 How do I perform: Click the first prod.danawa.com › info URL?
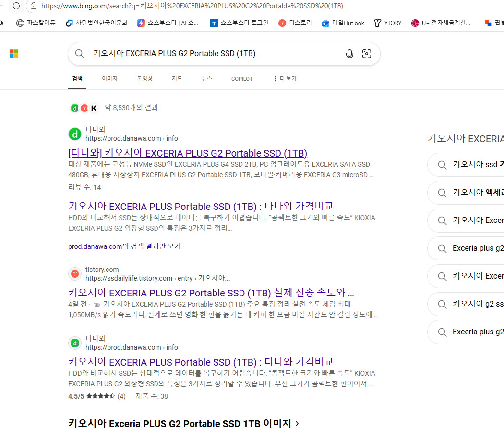point(132,138)
